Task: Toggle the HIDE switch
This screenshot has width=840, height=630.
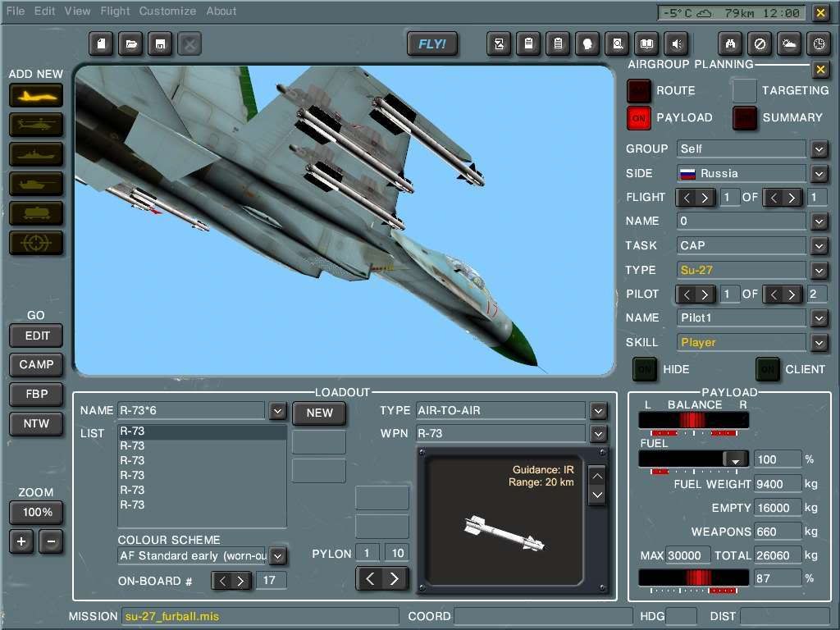Action: click(x=645, y=370)
